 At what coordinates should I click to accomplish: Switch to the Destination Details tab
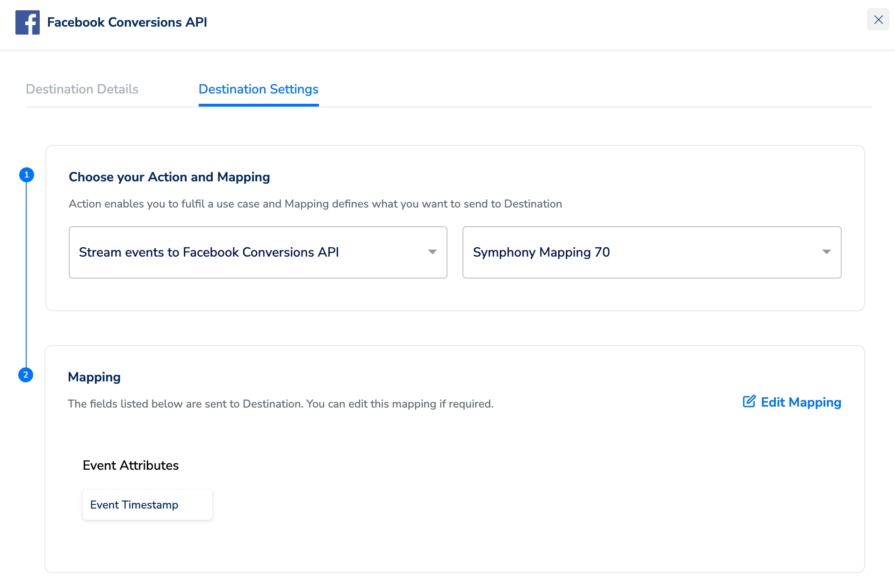82,89
